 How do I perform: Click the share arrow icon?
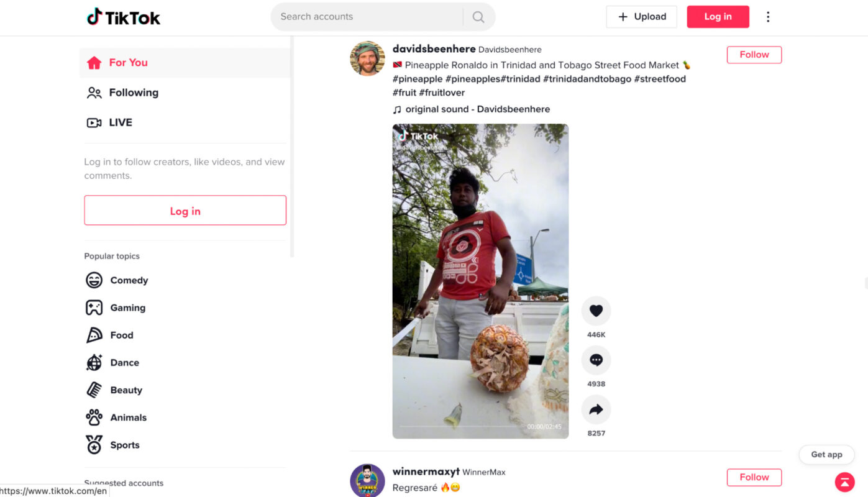[x=596, y=409]
